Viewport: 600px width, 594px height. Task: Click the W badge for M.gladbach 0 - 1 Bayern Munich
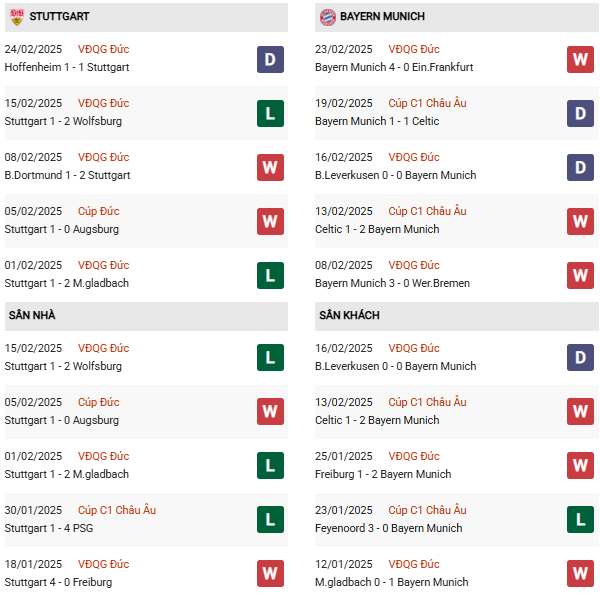click(580, 574)
